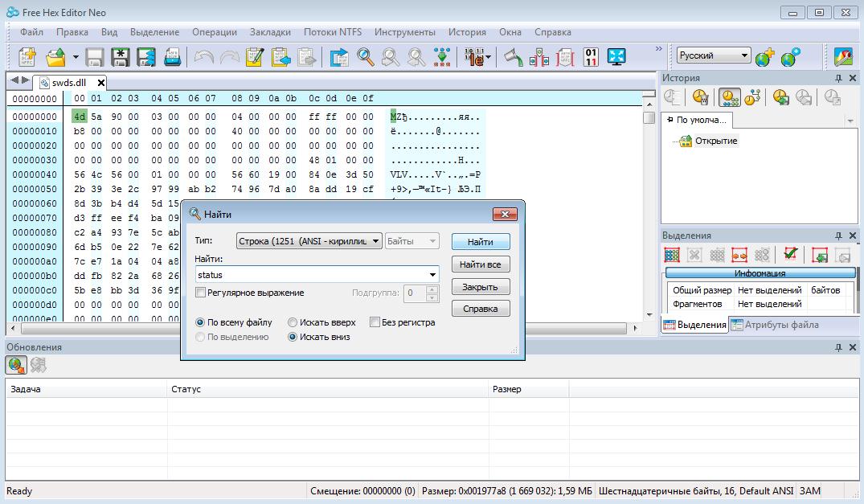
Task: Click the Redo arrow icon
Action: (x=229, y=57)
